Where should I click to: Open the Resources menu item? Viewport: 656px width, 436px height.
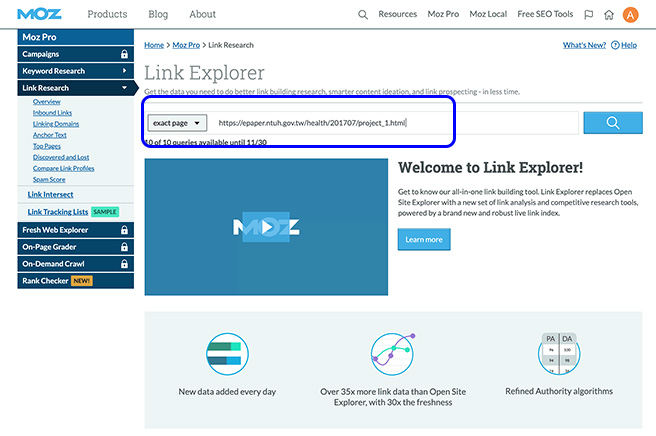click(397, 14)
